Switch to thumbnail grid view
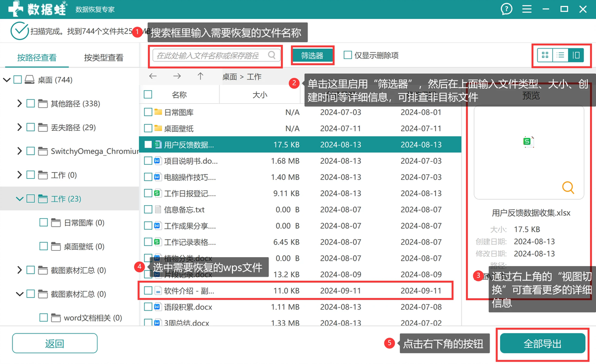Screen dimensions: 596x364 pyautogui.click(x=544, y=55)
